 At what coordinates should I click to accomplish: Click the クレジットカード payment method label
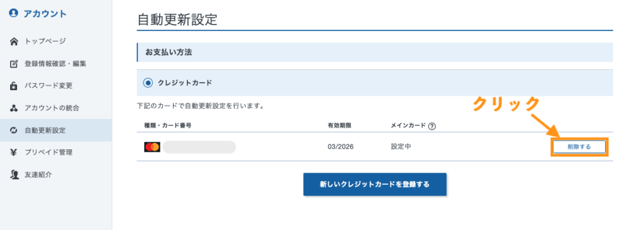[185, 83]
